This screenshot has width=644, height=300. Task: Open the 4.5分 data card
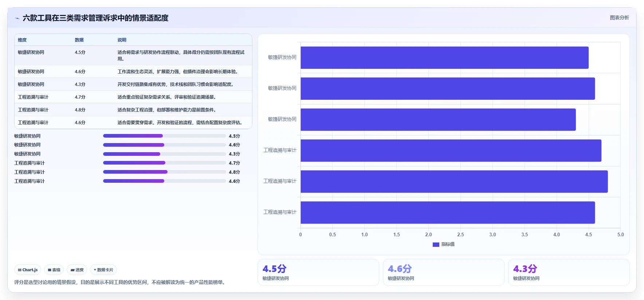click(318, 272)
